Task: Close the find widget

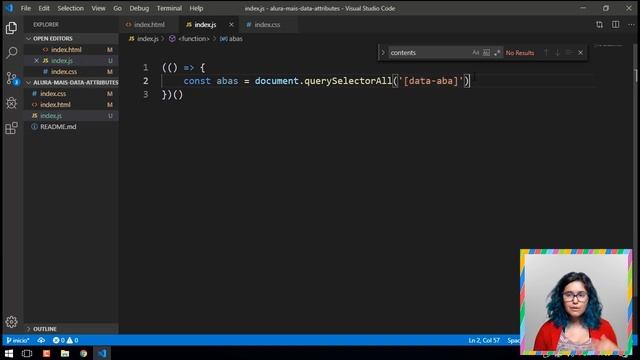Action: pos(580,53)
